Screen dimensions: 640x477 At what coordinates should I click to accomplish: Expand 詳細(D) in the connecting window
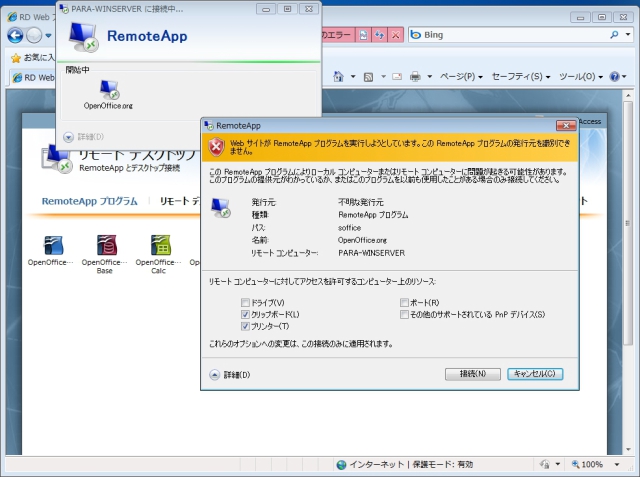click(x=68, y=137)
